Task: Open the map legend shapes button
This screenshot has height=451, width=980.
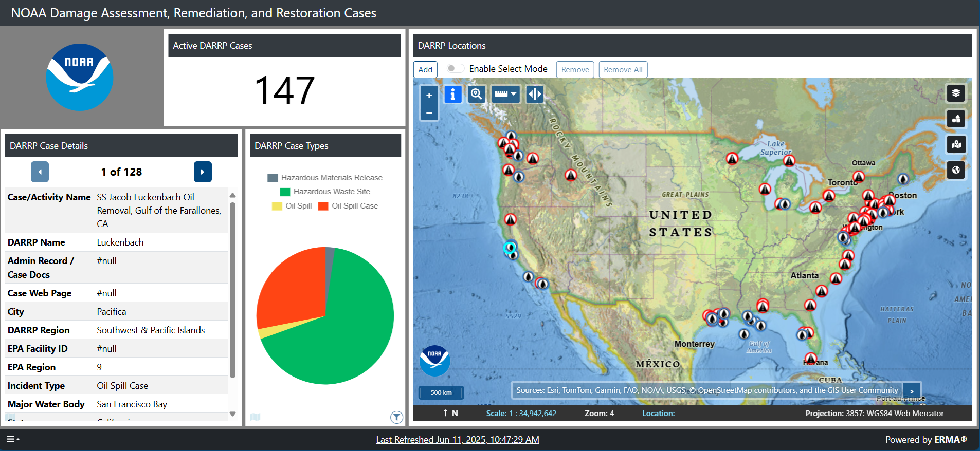Action: pyautogui.click(x=956, y=119)
